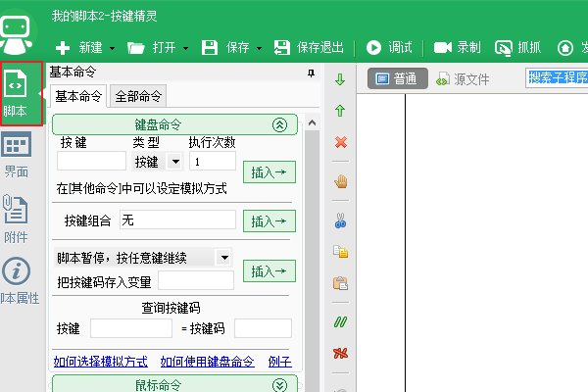Open the 抓抓 capture tool
The height and width of the screenshot is (392, 588).
(517, 48)
